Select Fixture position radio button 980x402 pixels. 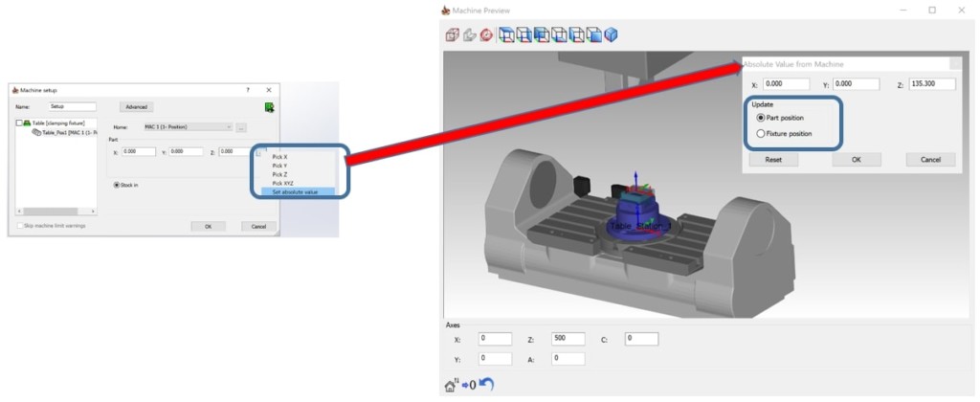(761, 133)
